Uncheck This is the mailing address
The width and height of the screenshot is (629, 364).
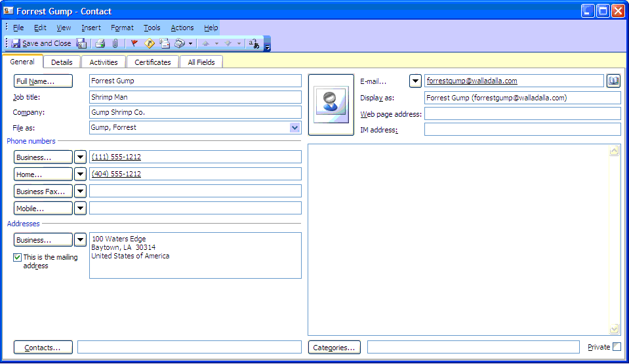click(17, 257)
